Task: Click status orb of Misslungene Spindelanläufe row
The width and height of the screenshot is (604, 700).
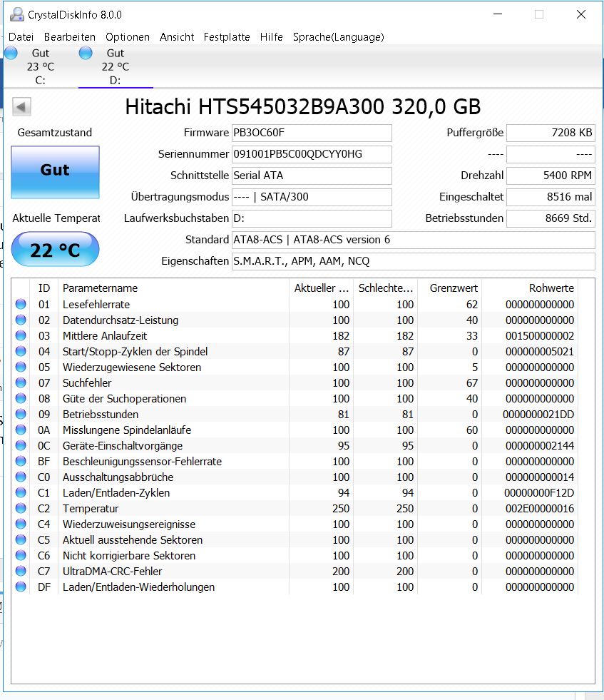Action: 21,430
